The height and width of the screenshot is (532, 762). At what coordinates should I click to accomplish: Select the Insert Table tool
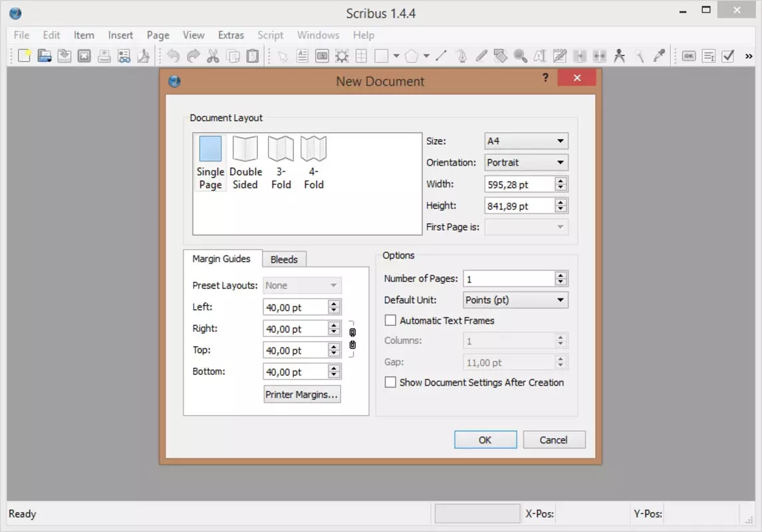tap(362, 56)
